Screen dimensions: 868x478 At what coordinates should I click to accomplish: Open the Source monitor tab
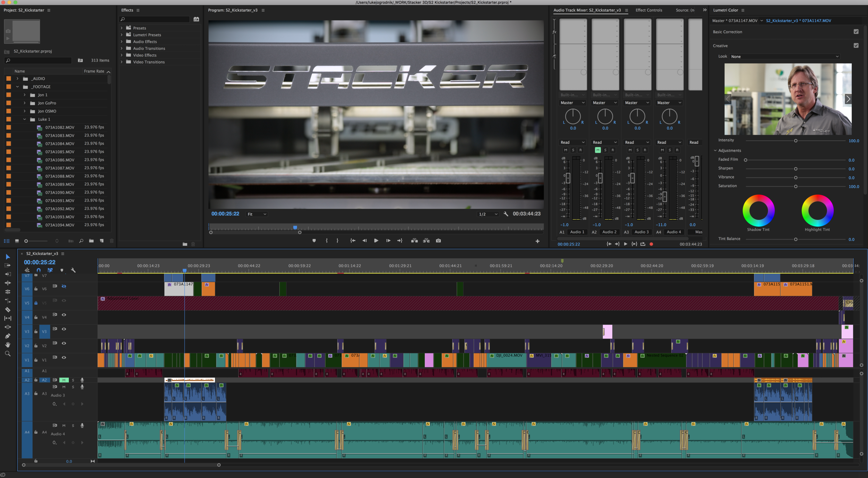pos(685,10)
